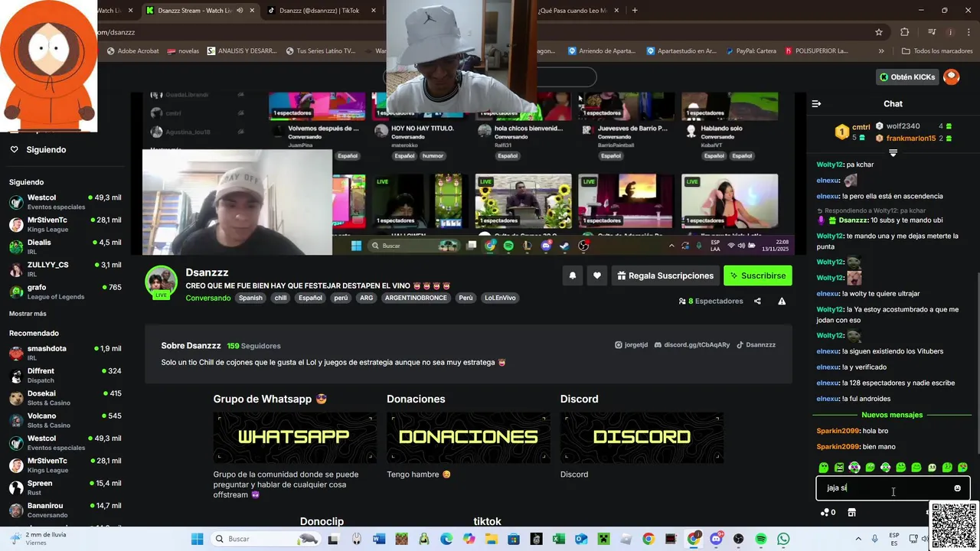Image resolution: width=980 pixels, height=551 pixels.
Task: Click Sparkin2099 username on hola bro message
Action: 838,431
